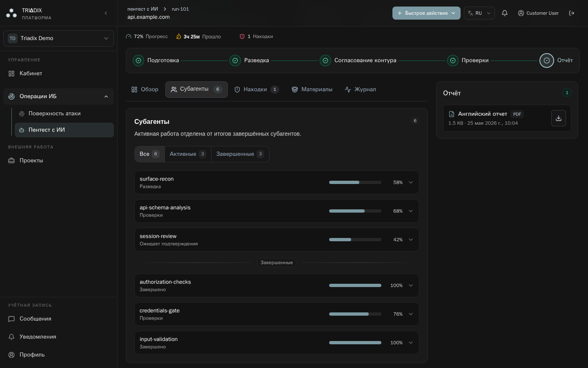This screenshot has height=368, width=588.
Task: Open the RU language selector
Action: pos(479,13)
